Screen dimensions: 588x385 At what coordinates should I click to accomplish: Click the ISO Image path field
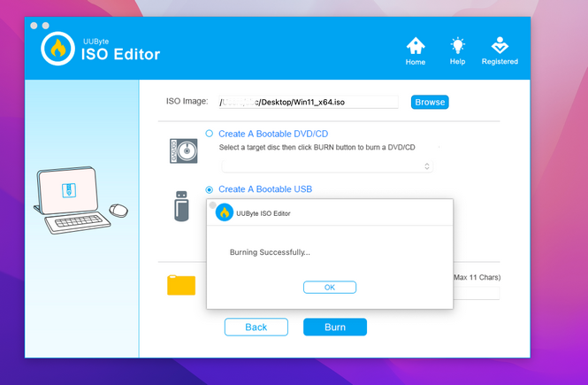[309, 102]
